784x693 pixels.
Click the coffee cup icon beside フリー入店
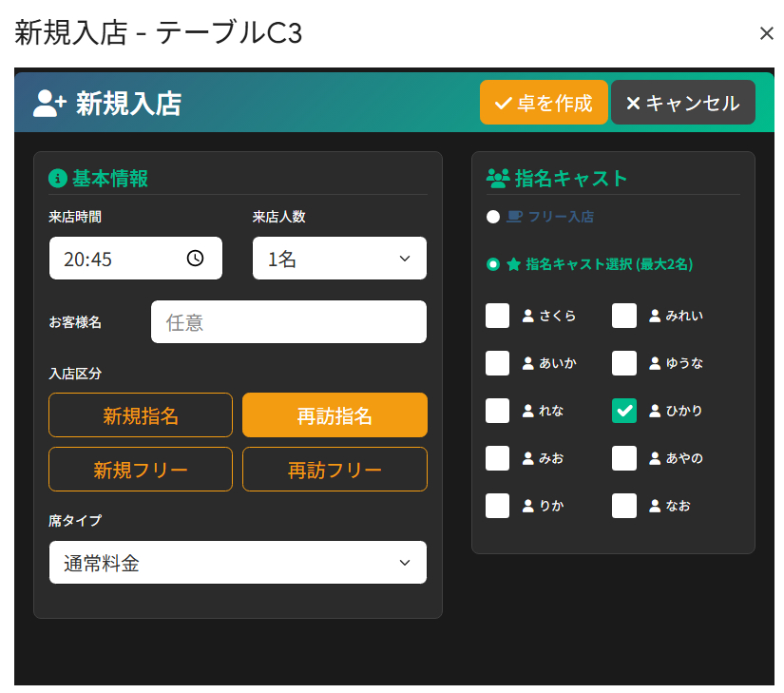pyautogui.click(x=514, y=217)
